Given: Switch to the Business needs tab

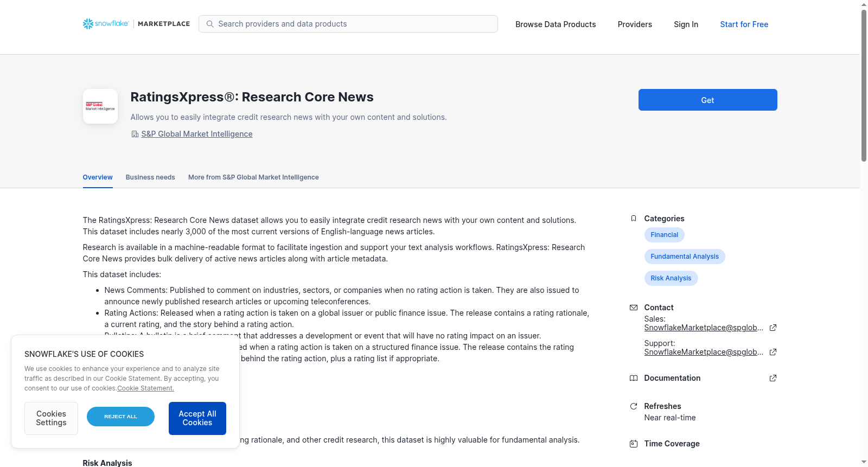Looking at the screenshot, I should 150,177.
